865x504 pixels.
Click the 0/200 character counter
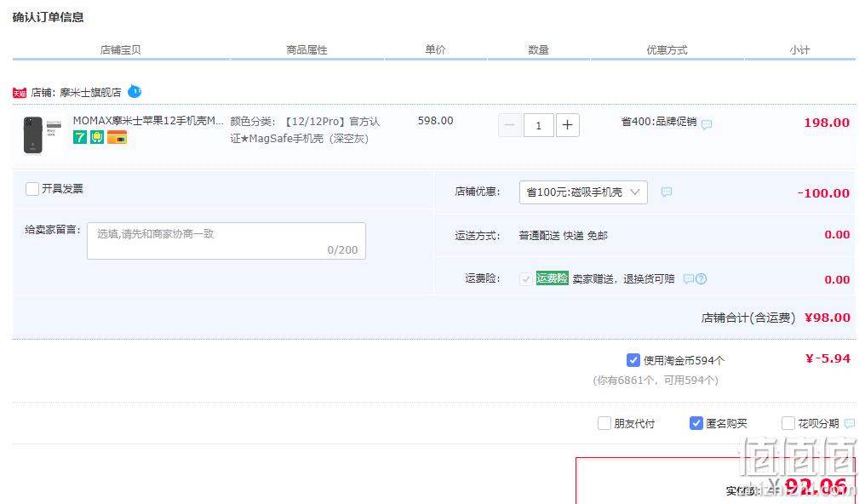click(342, 249)
